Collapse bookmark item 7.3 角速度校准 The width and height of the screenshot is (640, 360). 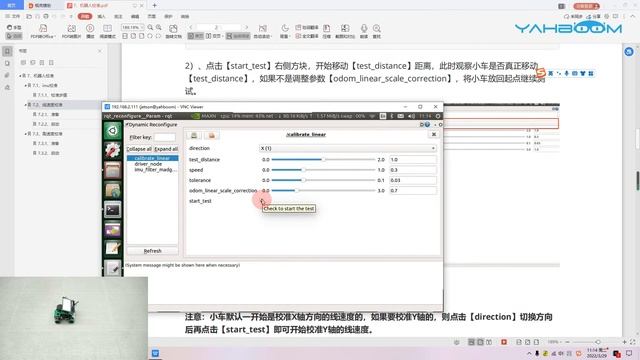pyautogui.click(x=25, y=134)
